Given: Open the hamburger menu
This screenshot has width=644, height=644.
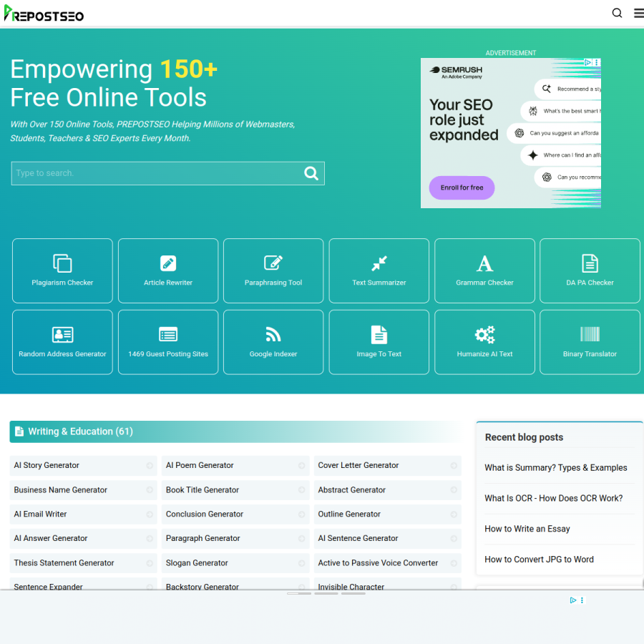Looking at the screenshot, I should (639, 13).
